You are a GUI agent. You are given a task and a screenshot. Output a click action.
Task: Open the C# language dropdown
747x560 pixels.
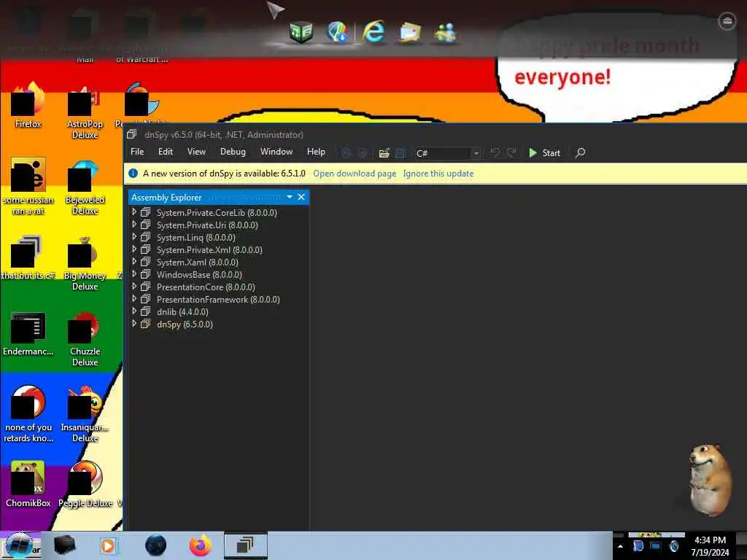(x=446, y=153)
